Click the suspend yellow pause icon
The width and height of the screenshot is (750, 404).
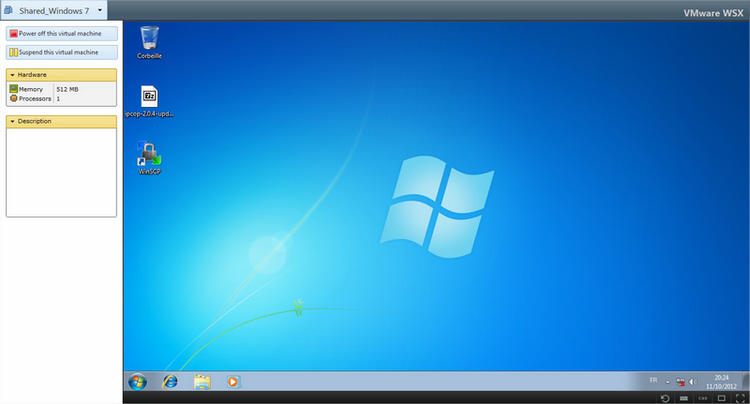pyautogui.click(x=14, y=52)
